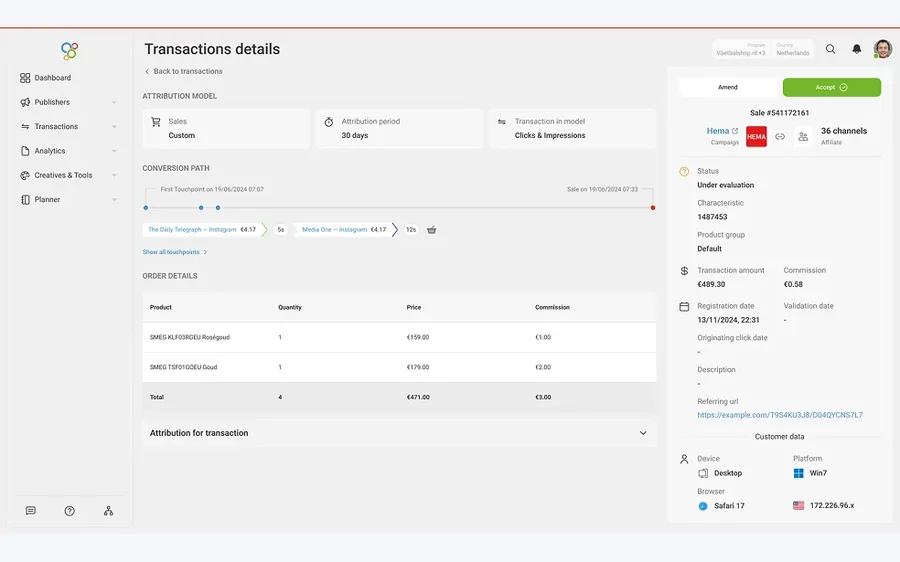Open the Transactions menu item
The image size is (900, 562).
click(56, 126)
